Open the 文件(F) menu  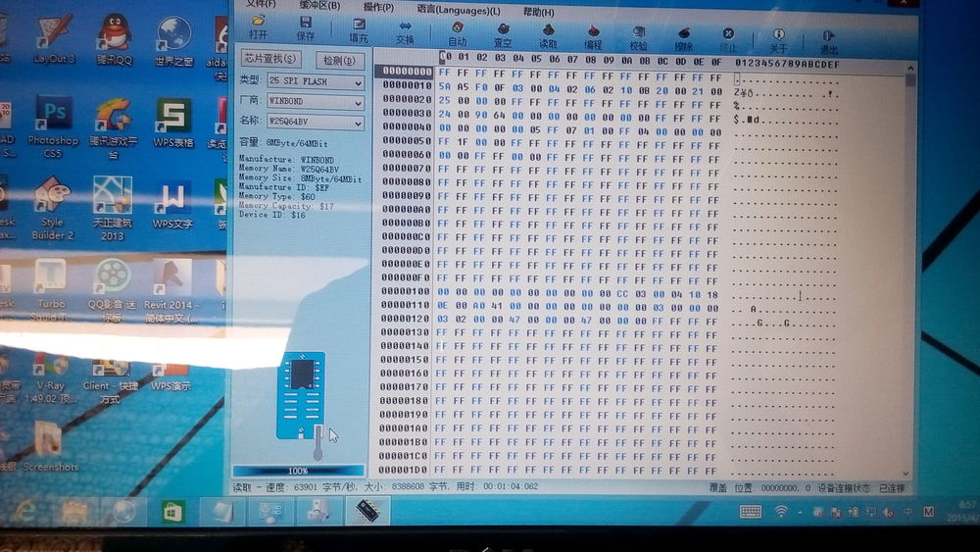tap(261, 4)
